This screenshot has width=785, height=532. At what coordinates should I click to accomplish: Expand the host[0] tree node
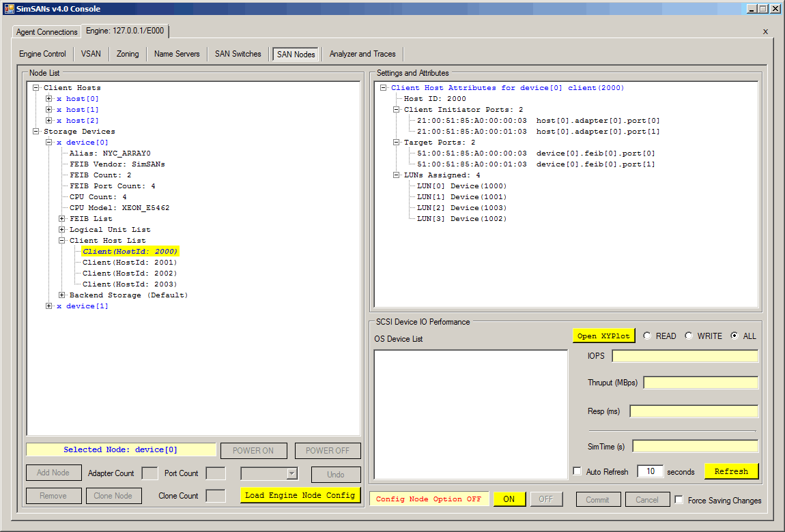[49, 99]
